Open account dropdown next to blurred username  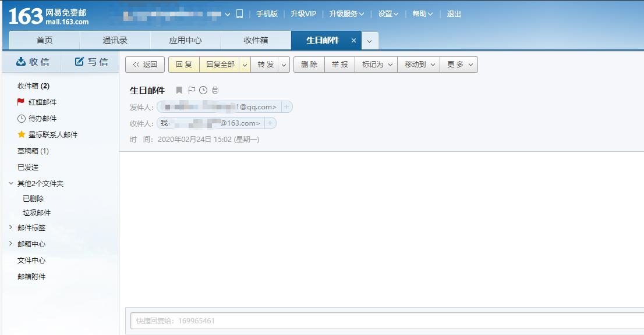(x=228, y=15)
